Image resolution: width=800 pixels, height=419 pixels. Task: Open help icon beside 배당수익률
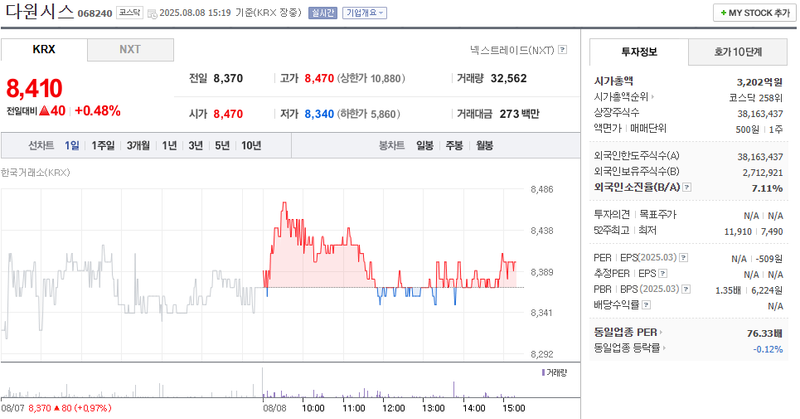pos(646,305)
